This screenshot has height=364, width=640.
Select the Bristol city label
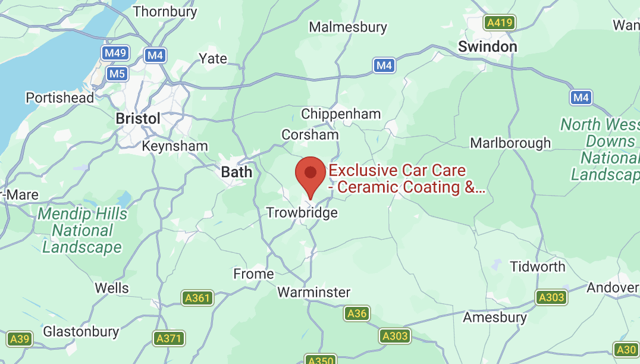138,119
